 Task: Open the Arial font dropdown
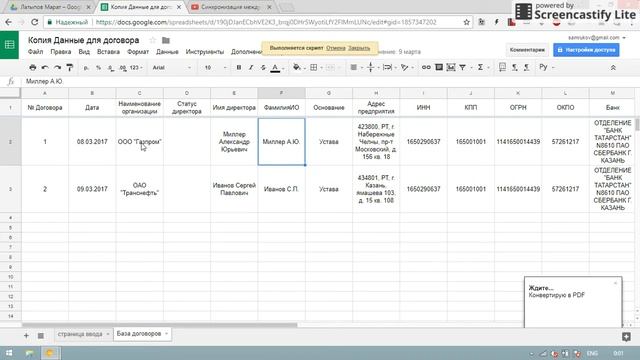[171, 68]
